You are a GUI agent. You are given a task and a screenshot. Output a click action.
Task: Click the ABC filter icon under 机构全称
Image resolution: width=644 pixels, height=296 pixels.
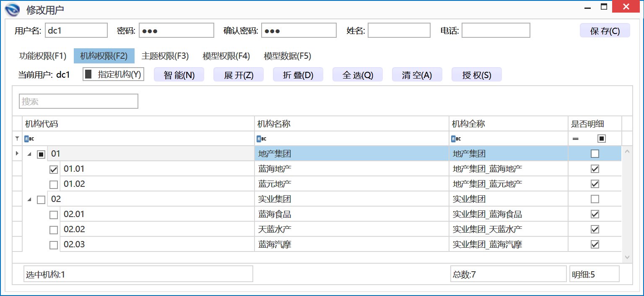click(456, 139)
